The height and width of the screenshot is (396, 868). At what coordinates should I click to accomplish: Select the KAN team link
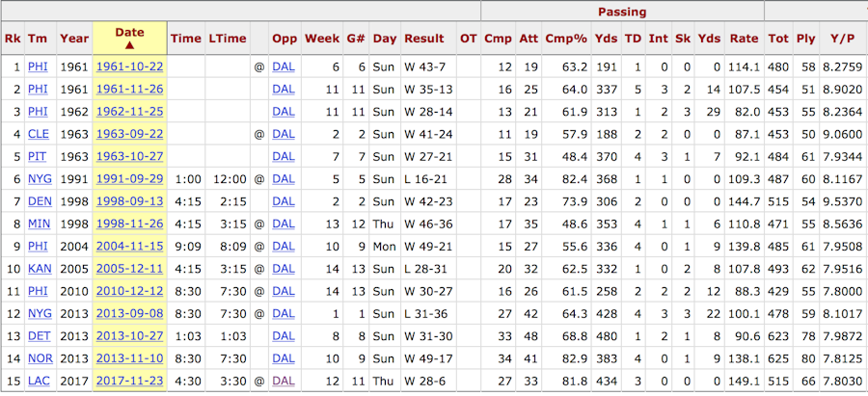tap(38, 270)
